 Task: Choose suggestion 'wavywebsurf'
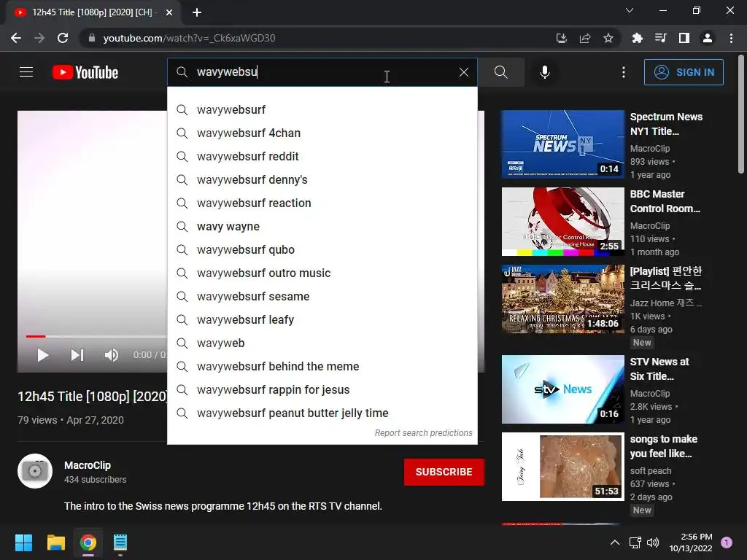point(322,110)
